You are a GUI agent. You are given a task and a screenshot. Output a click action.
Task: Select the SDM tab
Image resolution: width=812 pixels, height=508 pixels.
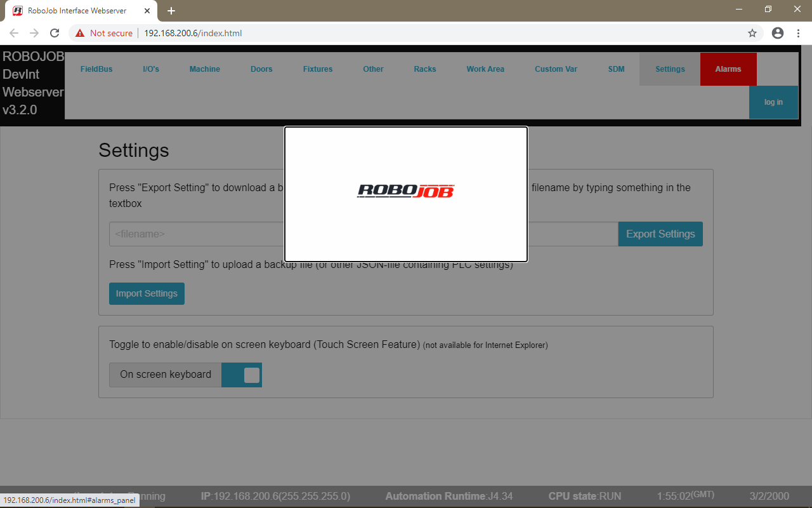pyautogui.click(x=617, y=69)
